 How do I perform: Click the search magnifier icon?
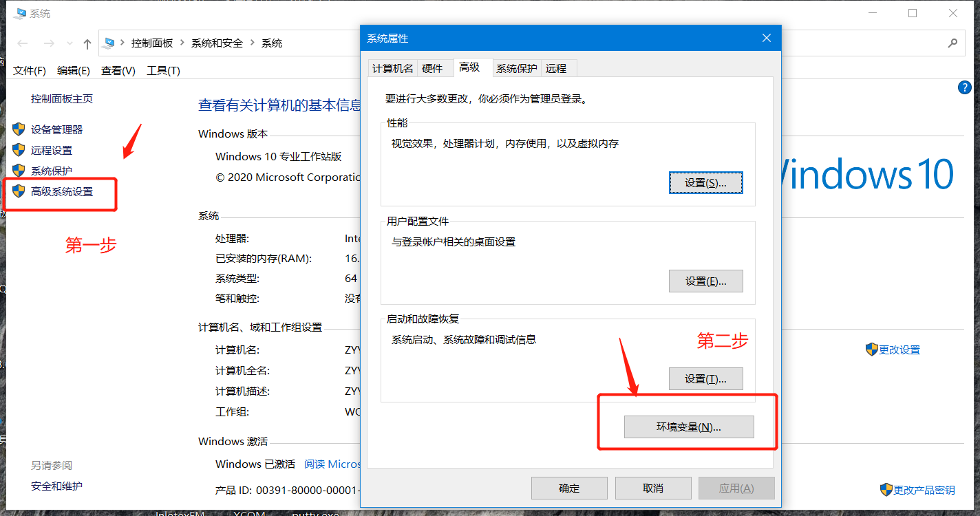click(x=952, y=43)
